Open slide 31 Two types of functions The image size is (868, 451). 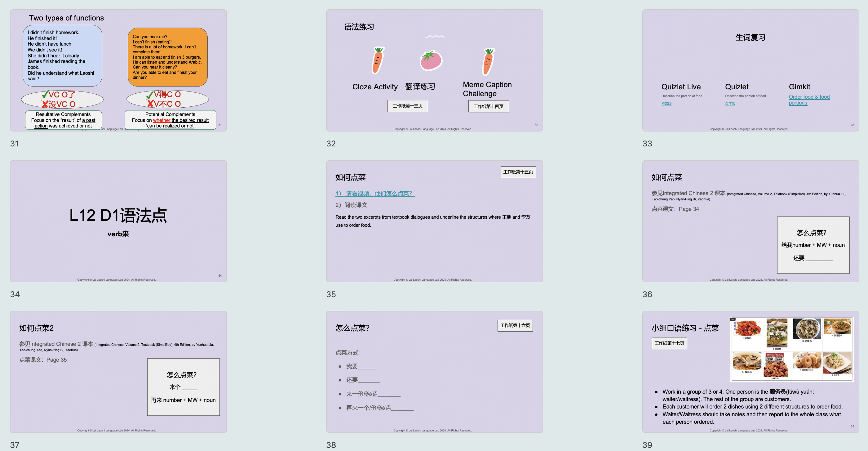pos(118,70)
